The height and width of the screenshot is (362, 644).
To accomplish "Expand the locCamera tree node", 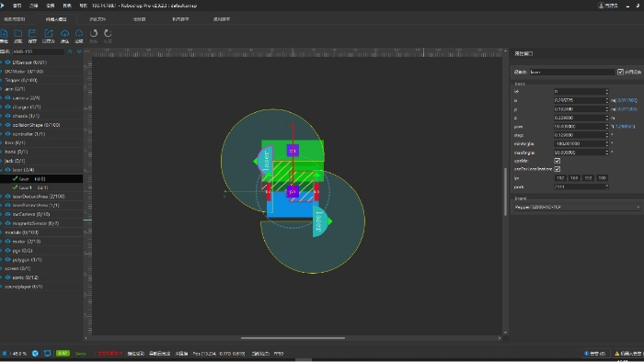I will (x=2, y=214).
